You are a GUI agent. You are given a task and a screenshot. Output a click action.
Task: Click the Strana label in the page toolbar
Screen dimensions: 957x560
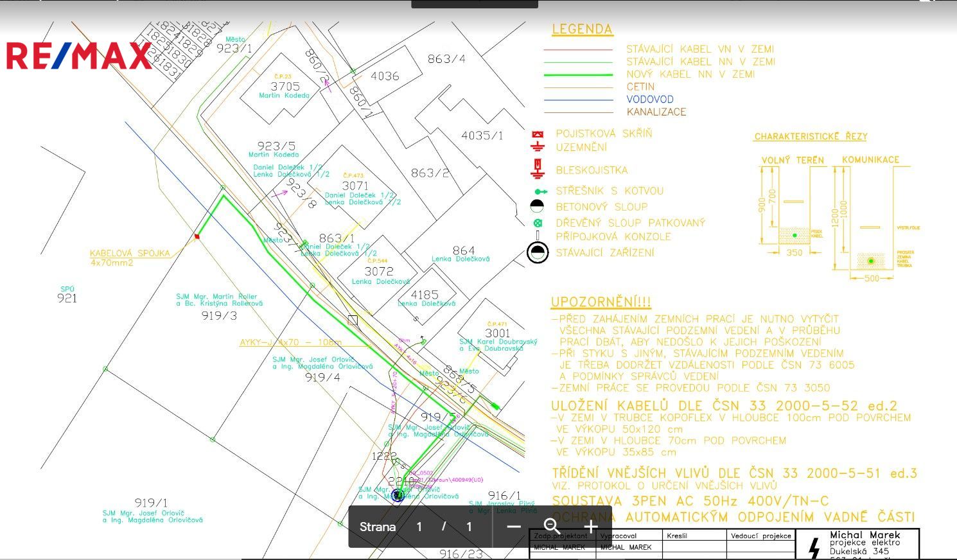tap(378, 527)
